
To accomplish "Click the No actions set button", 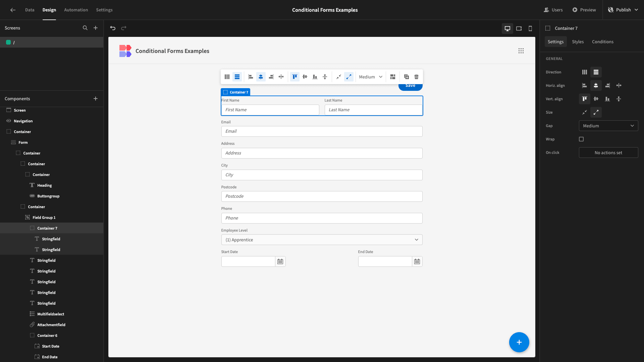I will click(x=608, y=153).
